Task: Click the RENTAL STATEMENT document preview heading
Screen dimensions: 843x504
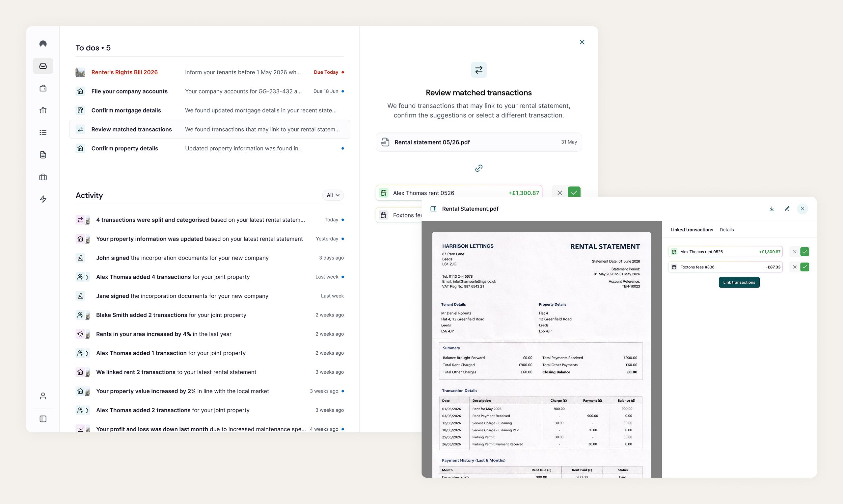Action: click(x=605, y=246)
